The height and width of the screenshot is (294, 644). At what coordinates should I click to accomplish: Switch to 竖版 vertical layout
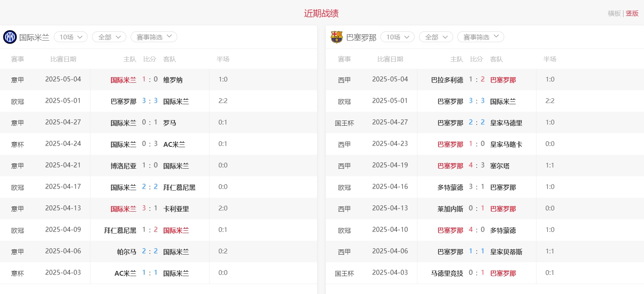tap(632, 14)
